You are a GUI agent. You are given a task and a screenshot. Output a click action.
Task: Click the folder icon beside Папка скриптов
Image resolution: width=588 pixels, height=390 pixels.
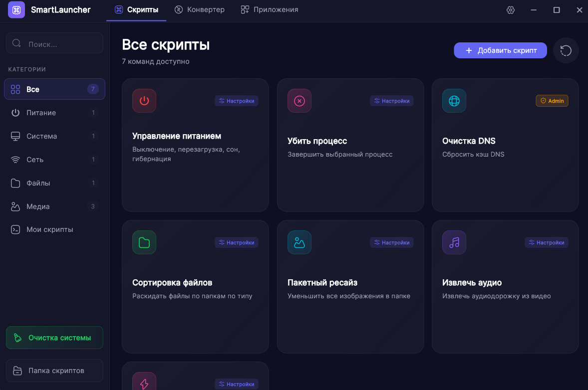tap(17, 371)
